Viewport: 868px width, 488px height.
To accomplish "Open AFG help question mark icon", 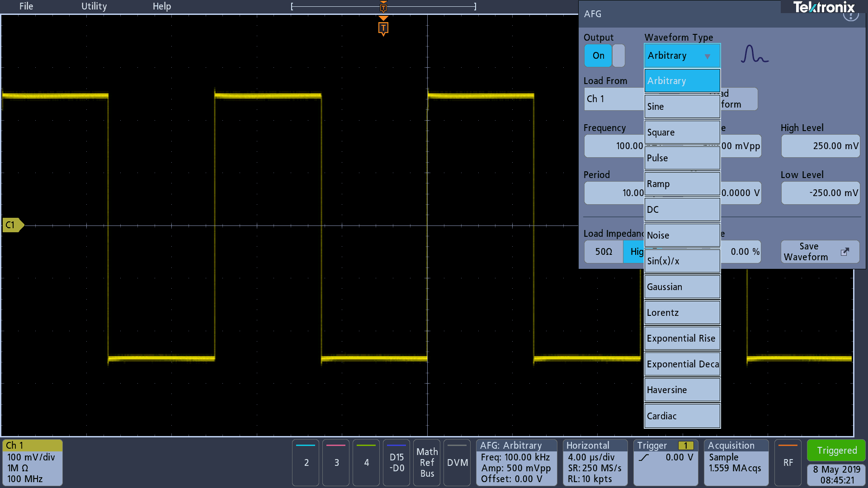I will (850, 16).
